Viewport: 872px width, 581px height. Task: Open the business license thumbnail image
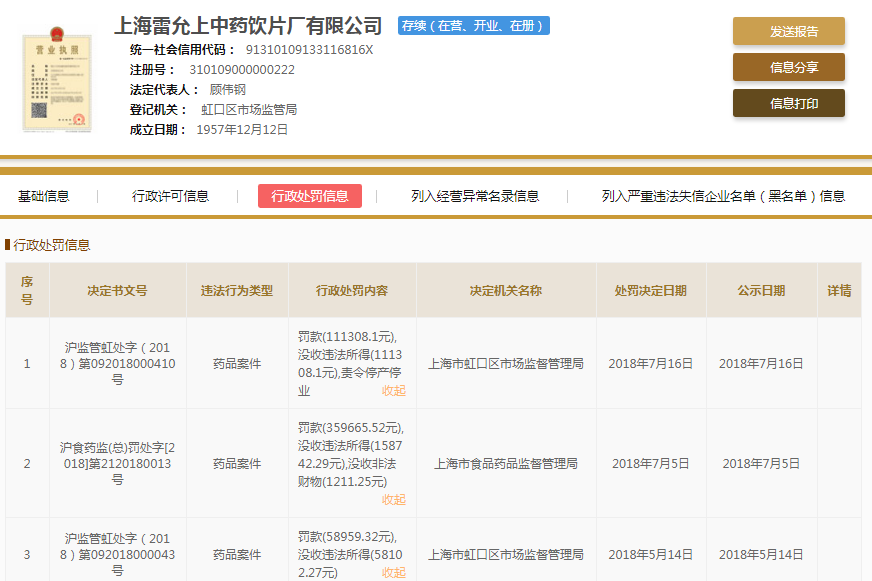57,79
